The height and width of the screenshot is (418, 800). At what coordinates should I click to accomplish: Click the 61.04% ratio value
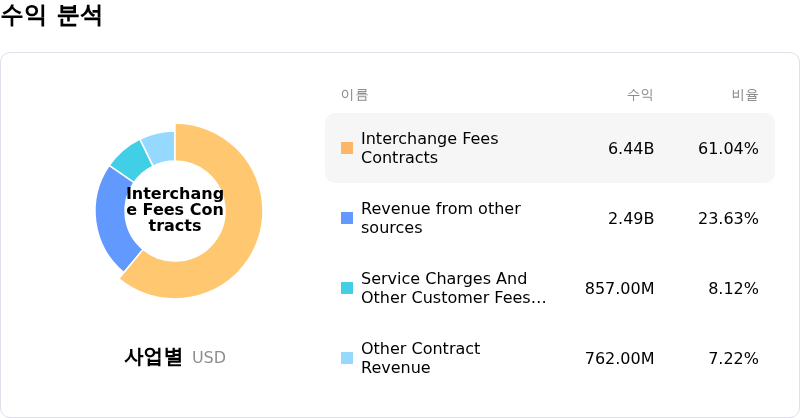coord(728,148)
